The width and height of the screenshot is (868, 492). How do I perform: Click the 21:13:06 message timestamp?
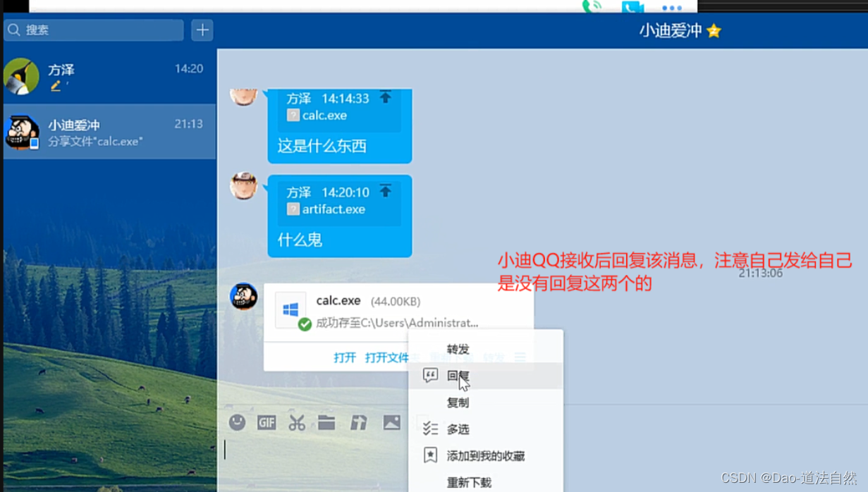tap(760, 273)
